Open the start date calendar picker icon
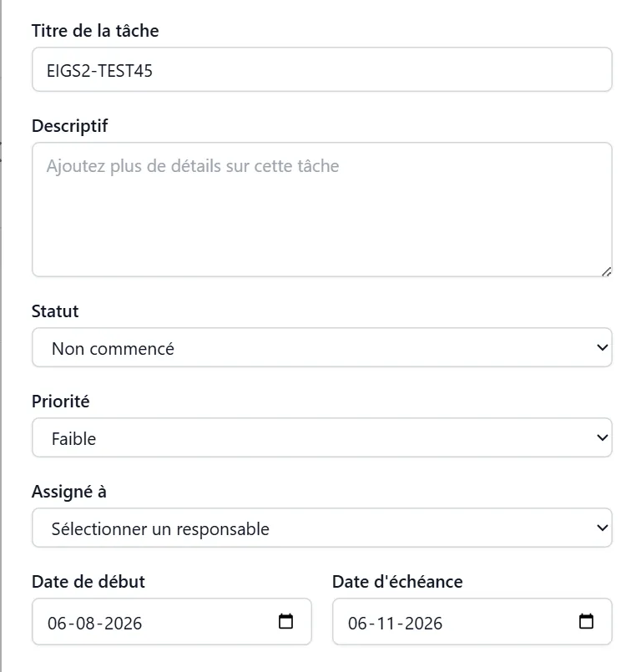Screen dimensions: 636x672 (x=285, y=621)
